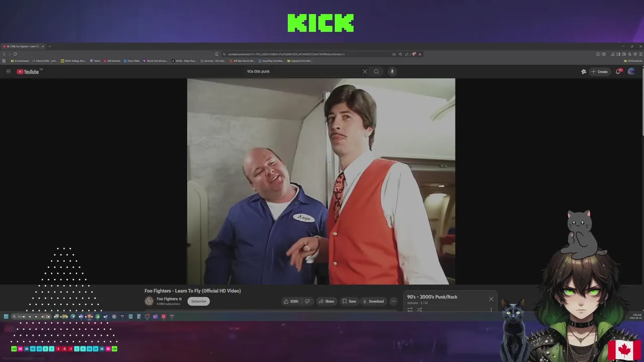644x362 pixels.
Task: Open the Foo Fighters channel name link
Action: point(167,299)
